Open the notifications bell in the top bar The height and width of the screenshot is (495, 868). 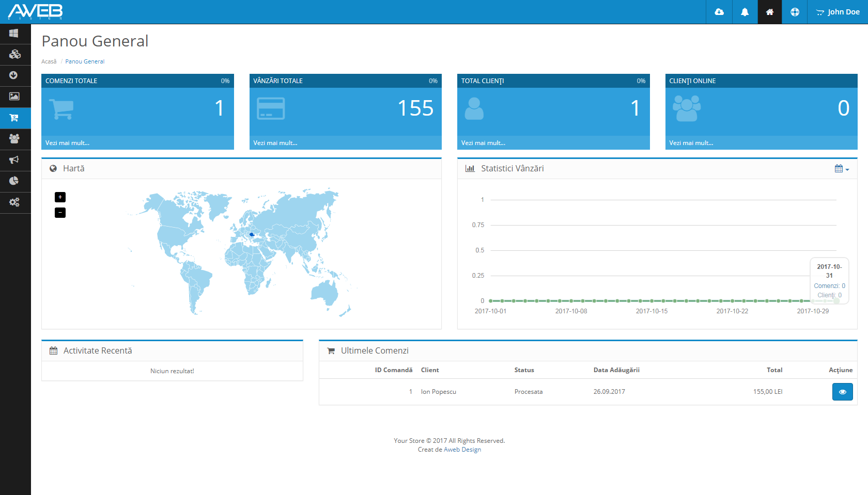click(745, 11)
